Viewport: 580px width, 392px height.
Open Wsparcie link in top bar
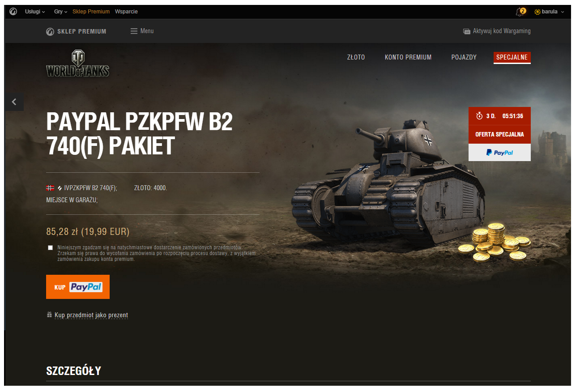(x=126, y=12)
